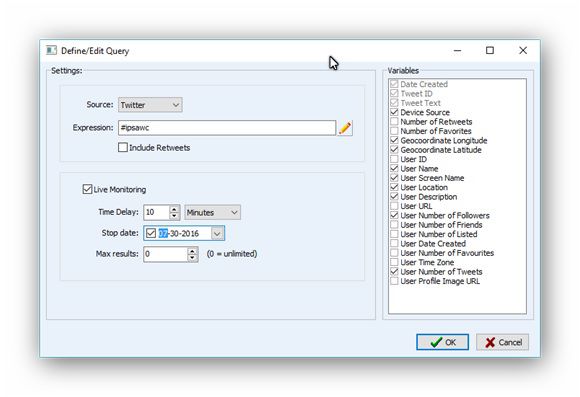Viewport: 580px width, 397px height.
Task: Check the User URL variable
Action: coord(394,206)
